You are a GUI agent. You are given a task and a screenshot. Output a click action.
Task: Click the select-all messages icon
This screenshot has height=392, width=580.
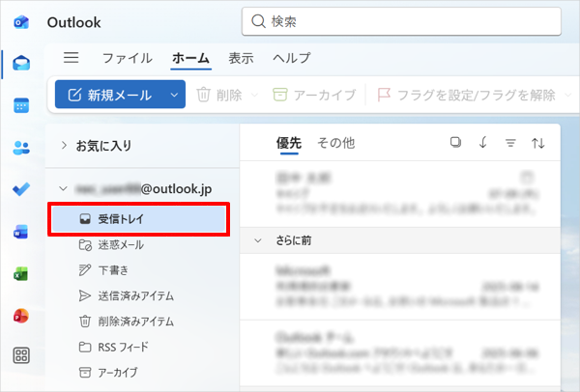pyautogui.click(x=455, y=142)
